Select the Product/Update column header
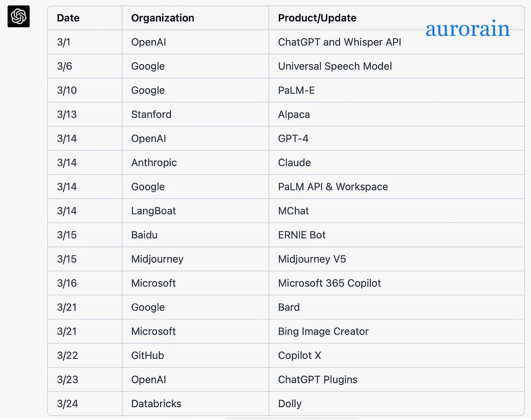 tap(317, 18)
